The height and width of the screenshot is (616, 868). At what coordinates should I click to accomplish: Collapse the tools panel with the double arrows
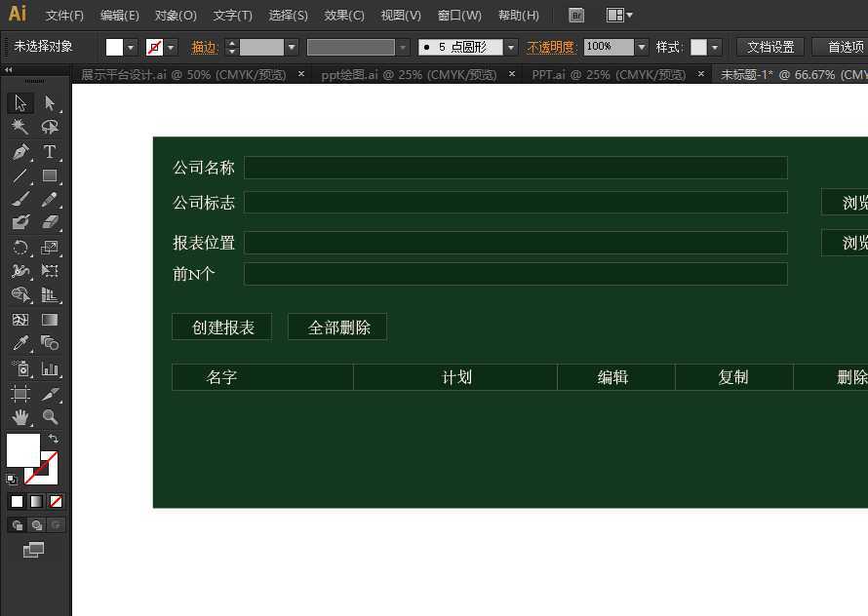[x=9, y=69]
